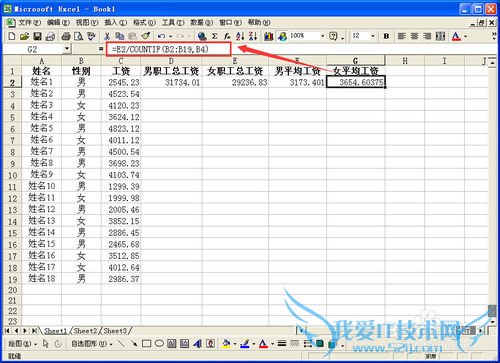Toggle Merge and Center
500x363 pixels.
(440, 36)
